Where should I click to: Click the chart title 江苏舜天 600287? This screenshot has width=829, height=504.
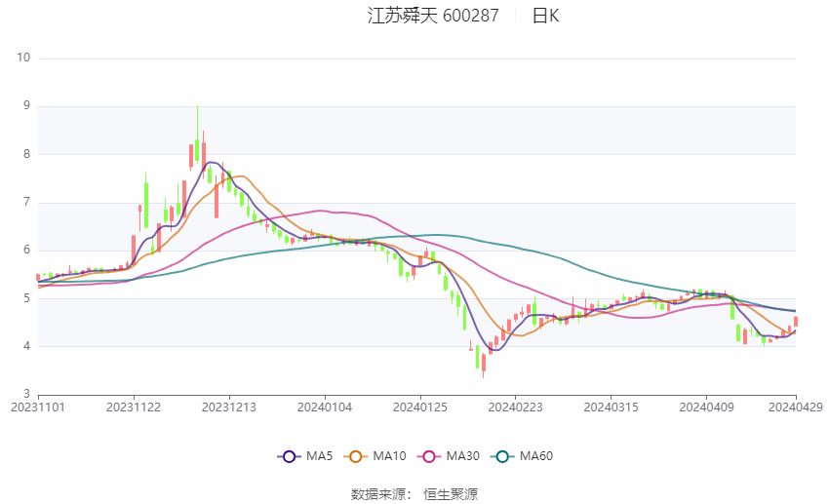point(433,16)
